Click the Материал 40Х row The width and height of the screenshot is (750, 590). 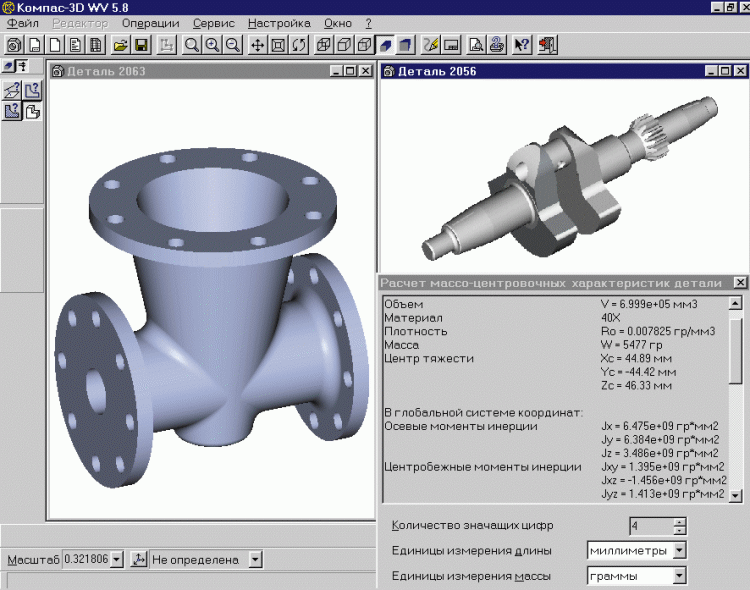555,318
